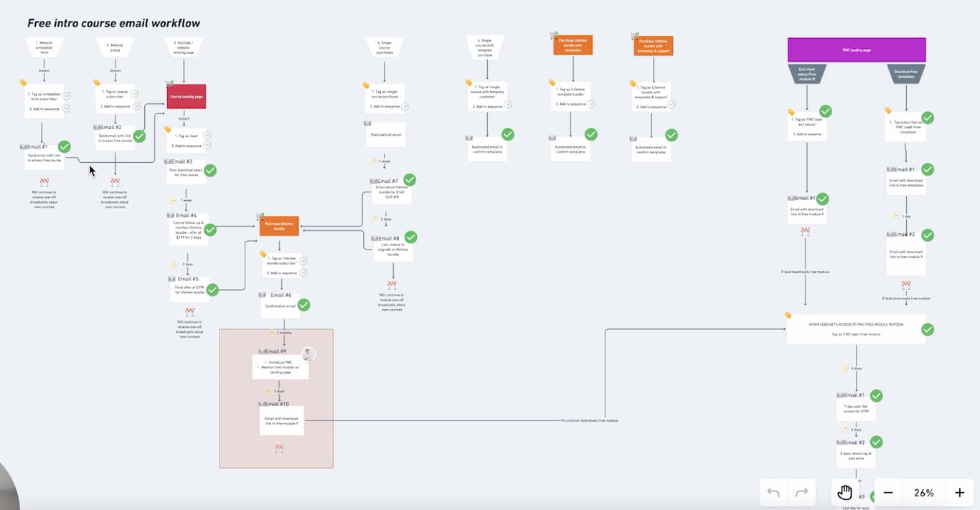Click green checkmark beside Email #7 lifetime bundle
This screenshot has width=980, height=510.
410,180
